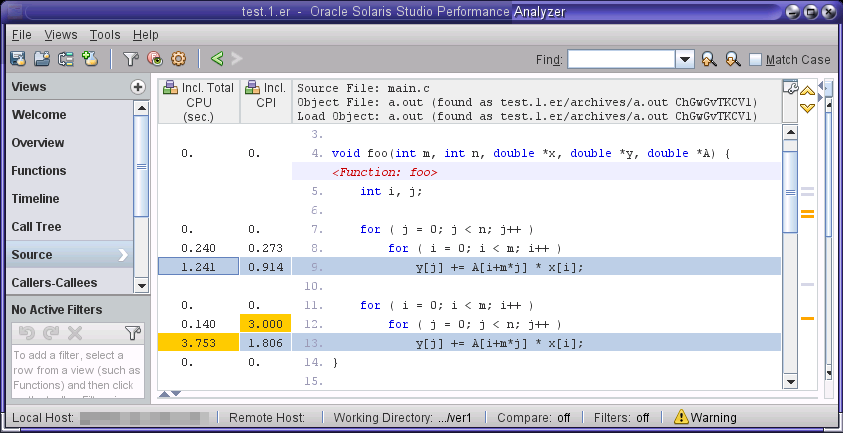Click the find previous magnifier icon
Screen dimensions: 843x433
pos(709,59)
